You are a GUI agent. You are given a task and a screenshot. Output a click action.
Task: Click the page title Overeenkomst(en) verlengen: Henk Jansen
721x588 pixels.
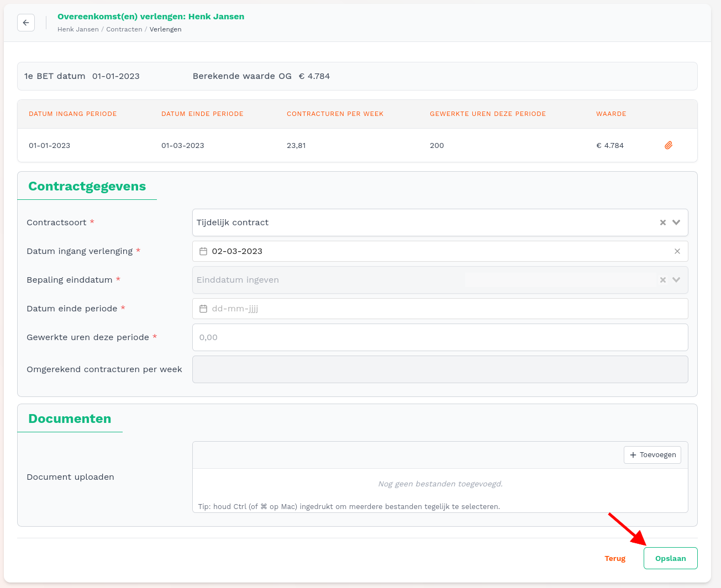tap(151, 17)
